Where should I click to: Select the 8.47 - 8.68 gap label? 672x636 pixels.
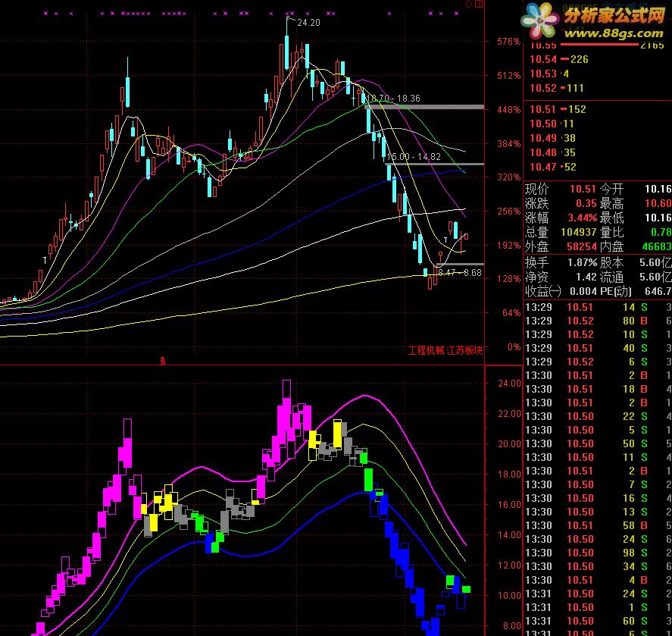point(459,272)
